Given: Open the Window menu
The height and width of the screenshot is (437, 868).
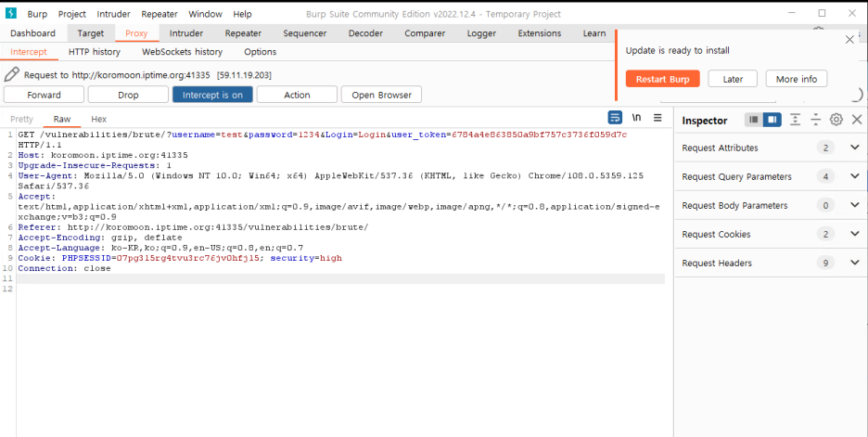Looking at the screenshot, I should 205,14.
